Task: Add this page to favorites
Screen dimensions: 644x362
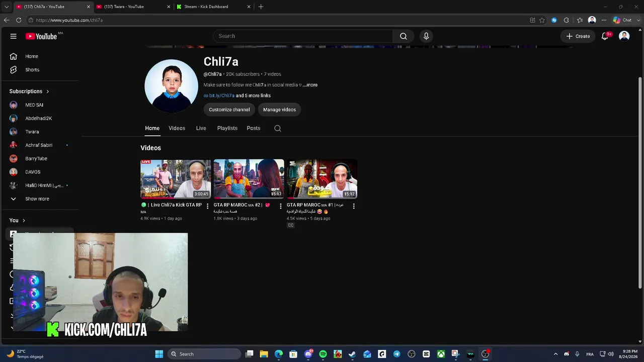Action: (542, 20)
